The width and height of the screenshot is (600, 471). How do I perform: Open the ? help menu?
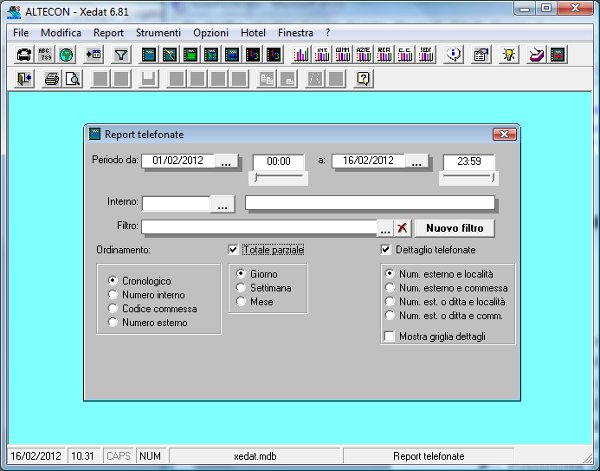328,33
